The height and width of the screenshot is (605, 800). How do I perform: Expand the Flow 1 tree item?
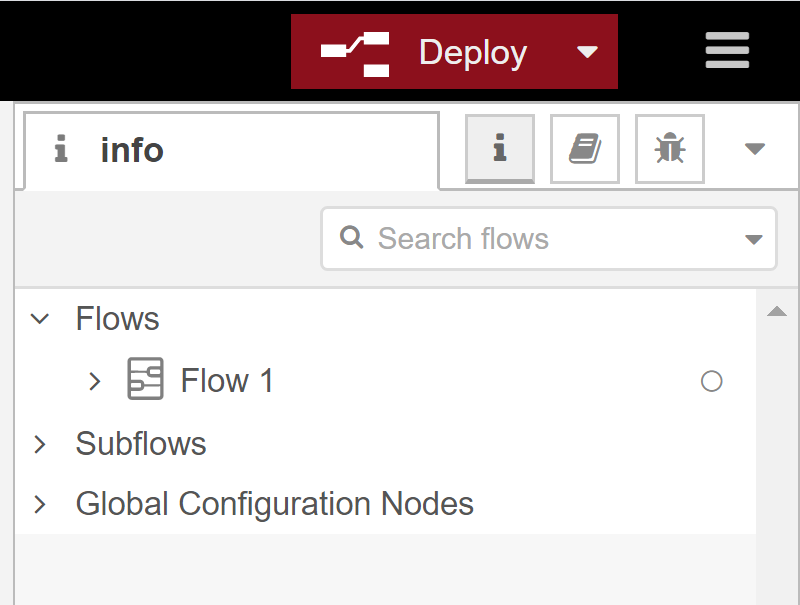(x=94, y=381)
